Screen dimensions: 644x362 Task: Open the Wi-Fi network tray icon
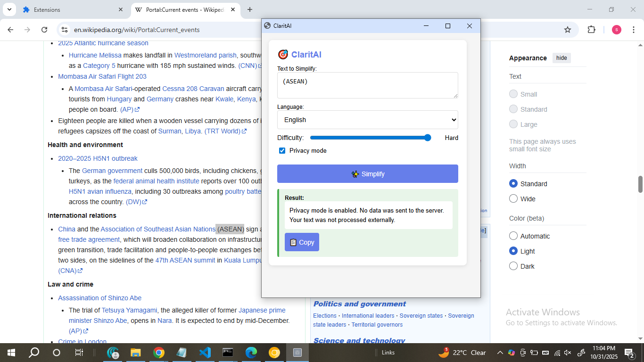[x=557, y=353]
